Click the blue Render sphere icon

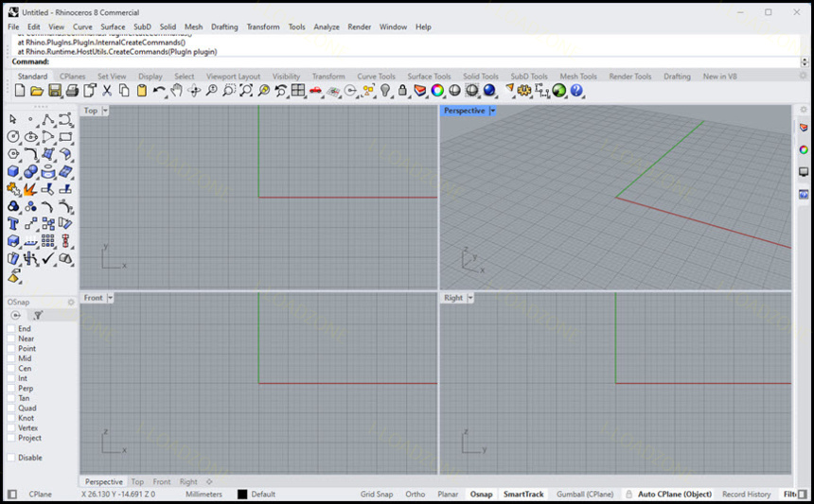pos(489,91)
